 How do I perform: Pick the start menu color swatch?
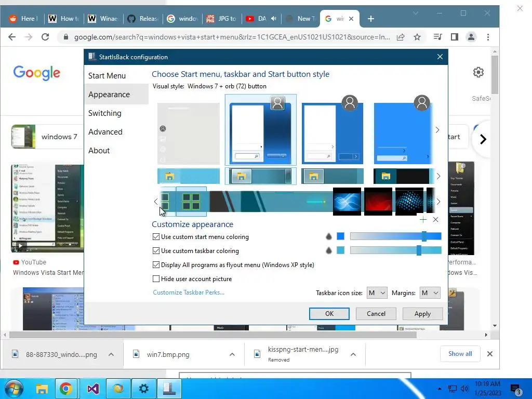(x=340, y=236)
